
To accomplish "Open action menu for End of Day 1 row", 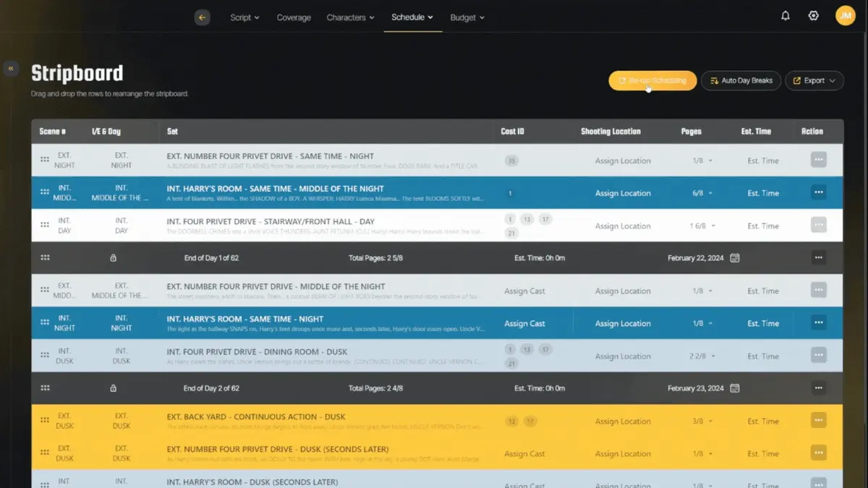I will (819, 257).
